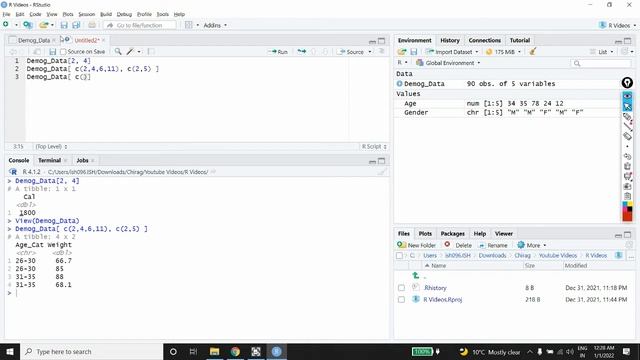Screen dimensions: 640x360
Task: Switch to the Terminal tab
Action: (49, 160)
